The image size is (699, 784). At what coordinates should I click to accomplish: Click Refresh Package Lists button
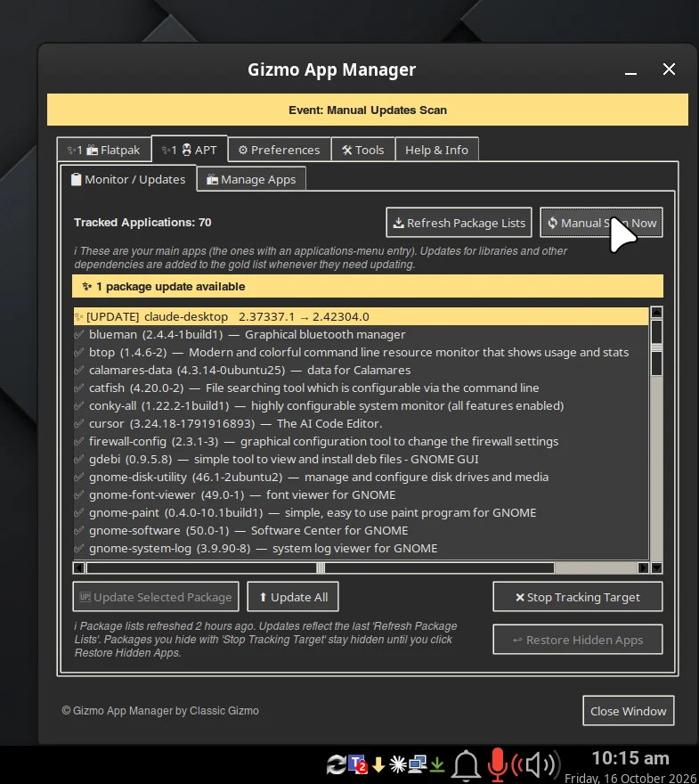(x=459, y=223)
